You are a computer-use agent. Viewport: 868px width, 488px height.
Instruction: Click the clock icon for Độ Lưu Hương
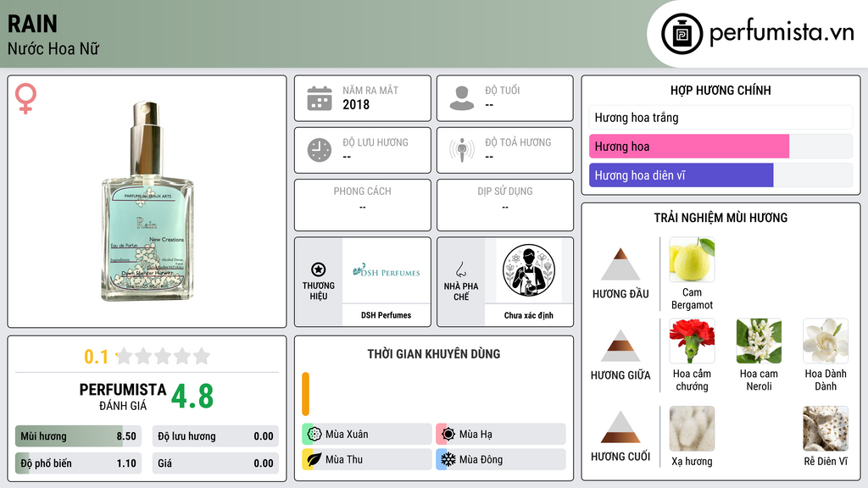[x=320, y=150]
